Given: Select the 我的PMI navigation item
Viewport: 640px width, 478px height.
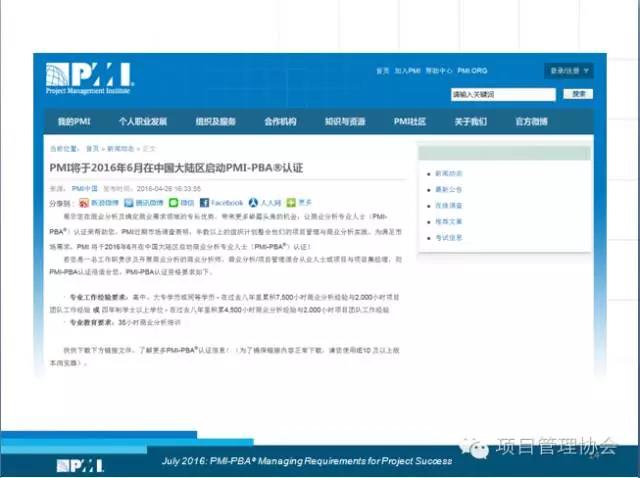Looking at the screenshot, I should pos(74,122).
